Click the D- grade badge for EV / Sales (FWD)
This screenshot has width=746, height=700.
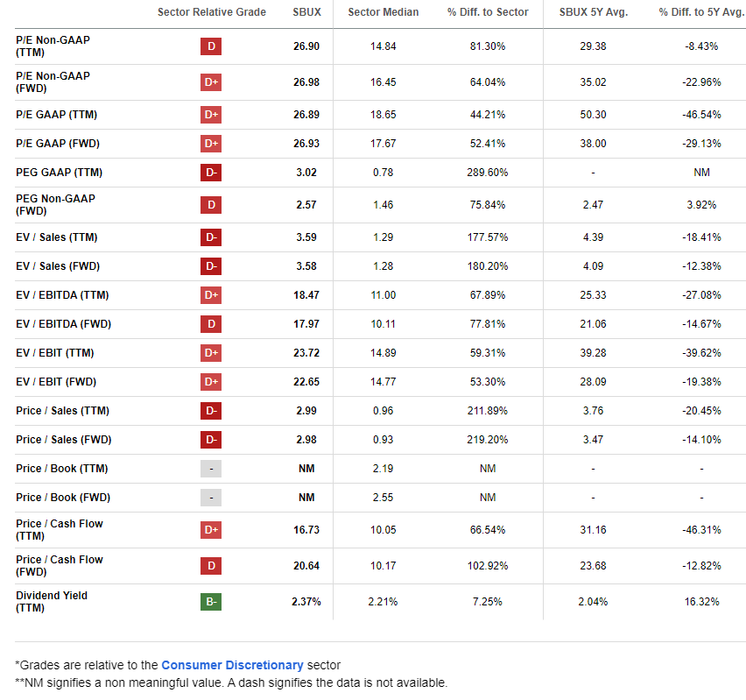[211, 266]
